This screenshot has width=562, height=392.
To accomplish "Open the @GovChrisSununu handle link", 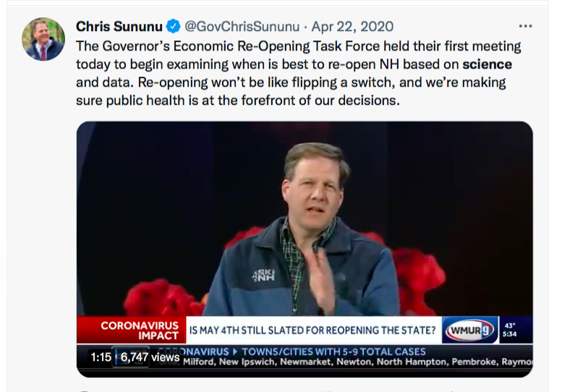I will pyautogui.click(x=242, y=27).
